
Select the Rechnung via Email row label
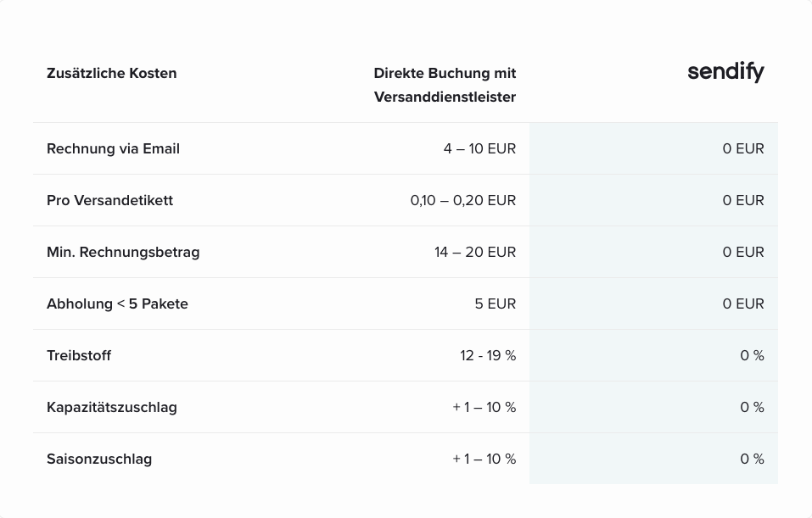point(113,148)
